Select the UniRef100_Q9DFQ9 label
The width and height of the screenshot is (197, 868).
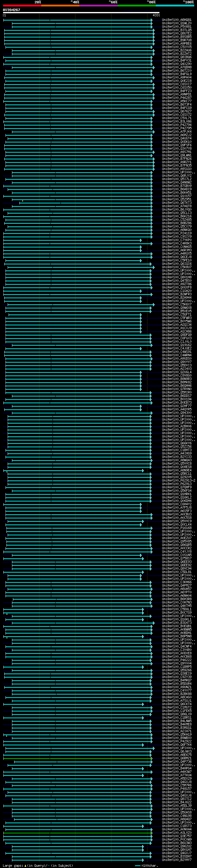pos(177,335)
